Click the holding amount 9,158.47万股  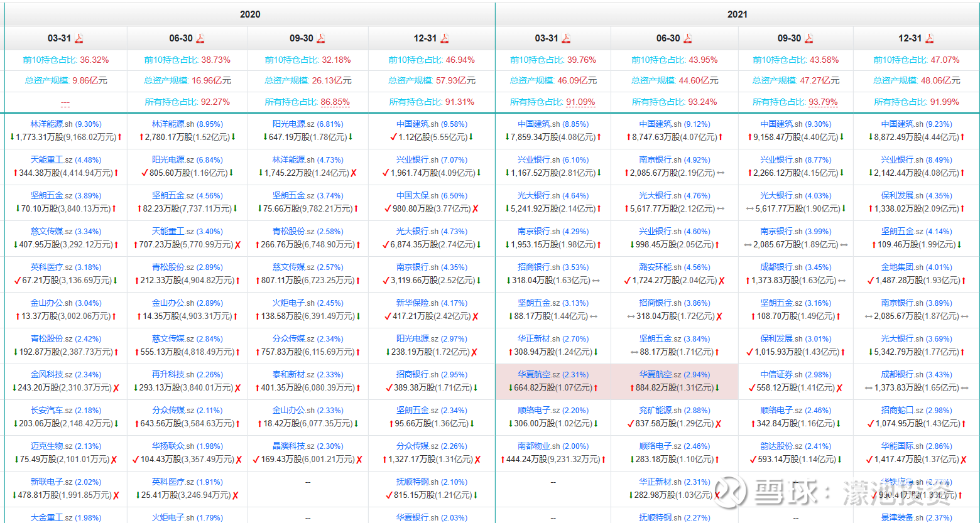coord(776,137)
